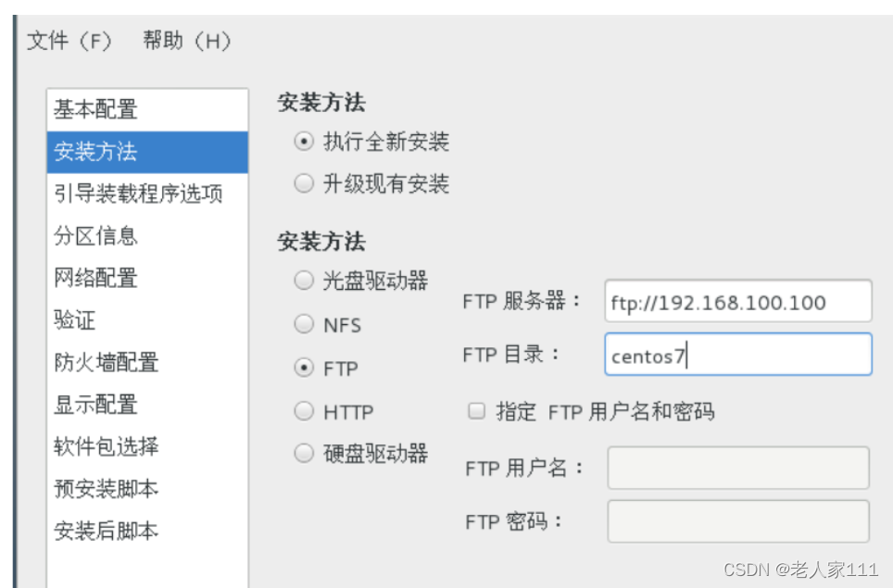Image resolution: width=893 pixels, height=588 pixels.
Task: Choose 升级现有安装 option
Action: (303, 183)
